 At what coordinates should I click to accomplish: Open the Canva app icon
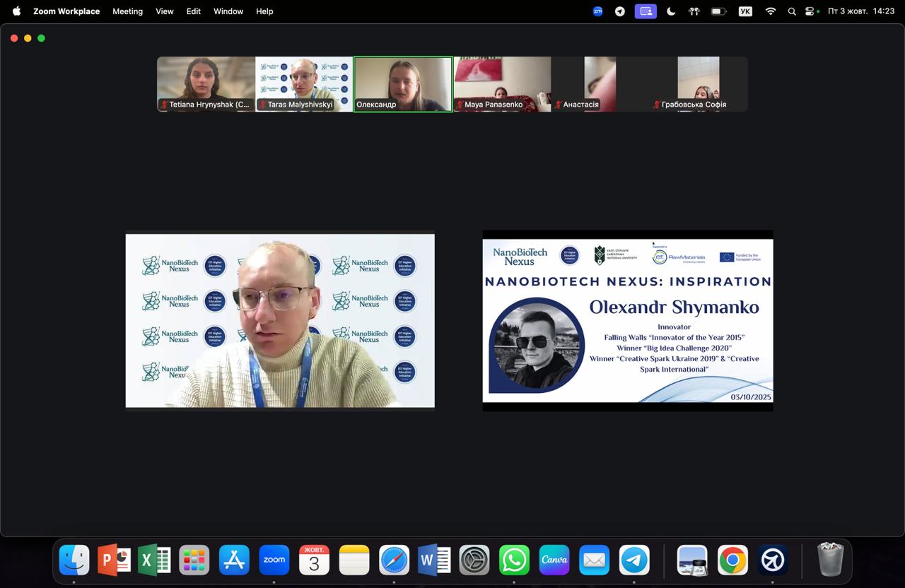coord(554,560)
